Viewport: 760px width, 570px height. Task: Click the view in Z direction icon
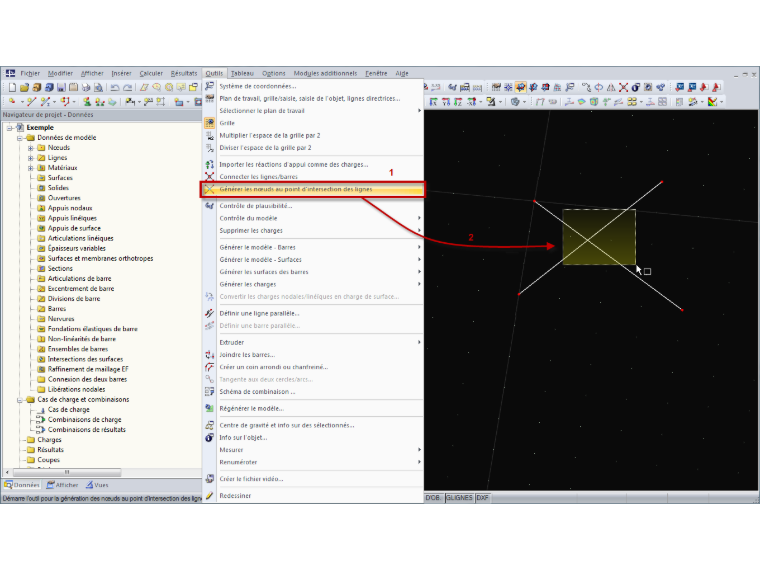click(x=458, y=102)
